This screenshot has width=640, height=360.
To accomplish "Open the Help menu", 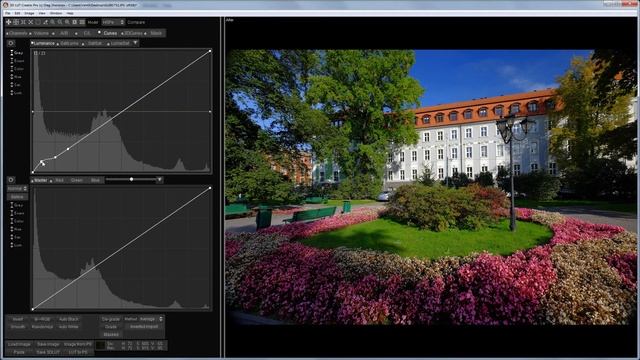I will click(x=70, y=13).
